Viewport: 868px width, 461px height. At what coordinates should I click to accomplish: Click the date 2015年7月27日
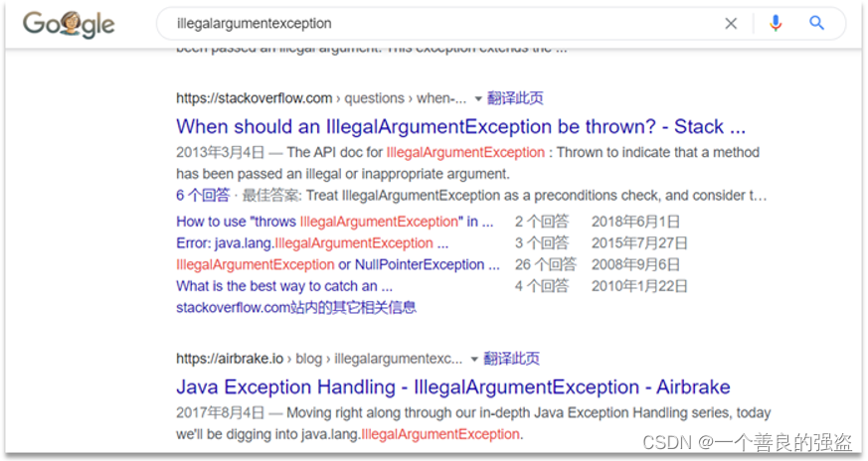pyautogui.click(x=639, y=243)
